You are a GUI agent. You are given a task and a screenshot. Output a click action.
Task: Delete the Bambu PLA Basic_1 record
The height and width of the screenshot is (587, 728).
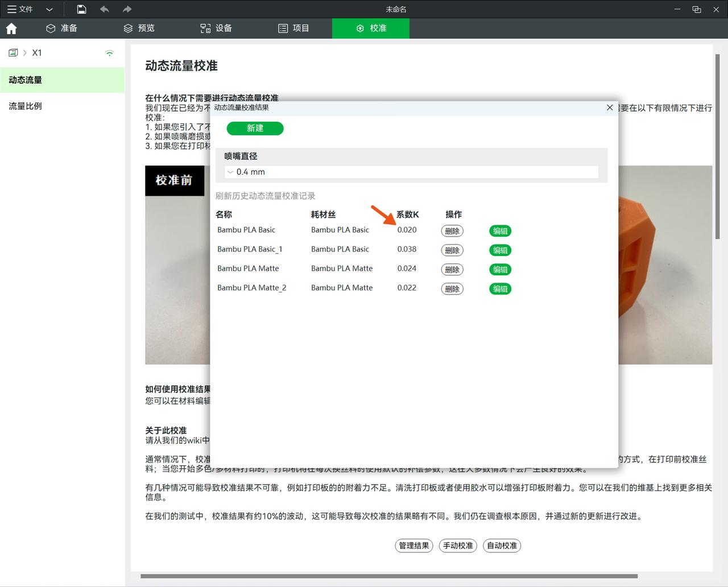[x=452, y=250]
